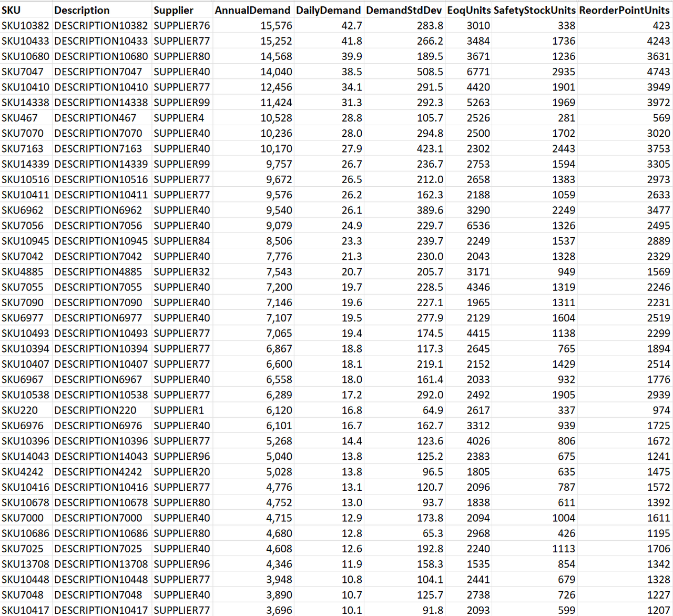The height and width of the screenshot is (616, 673).
Task: Click the EoqUnits column header
Action: coord(468,9)
